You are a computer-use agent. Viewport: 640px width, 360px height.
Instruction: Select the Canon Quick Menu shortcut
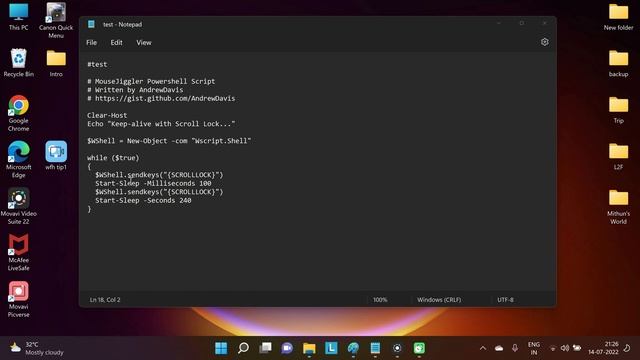coord(56,20)
